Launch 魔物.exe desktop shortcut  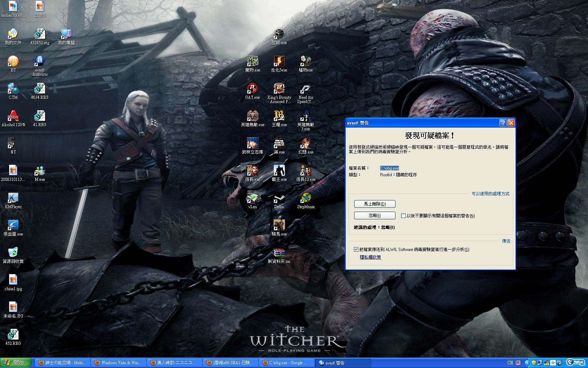[x=252, y=64]
